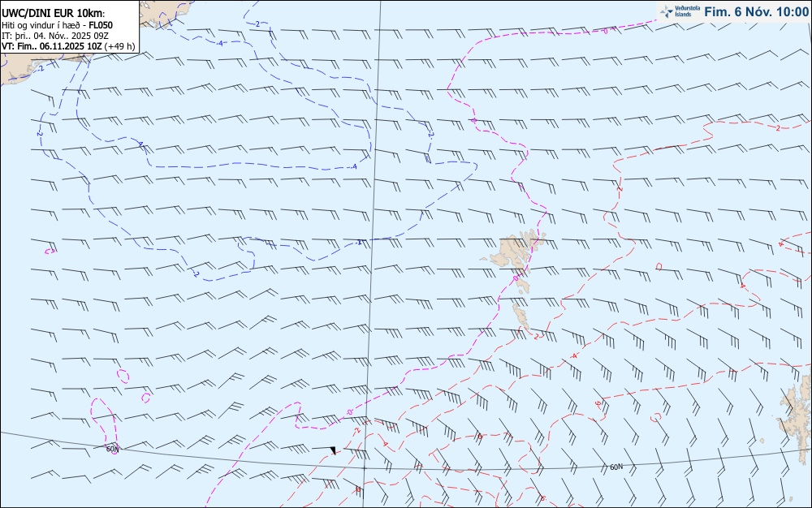Viewport: 812px width, 508px height.
Task: Click the 'VT: Fim.. 06.11.2025 10Z (+49 h)' line
Action: [x=68, y=46]
